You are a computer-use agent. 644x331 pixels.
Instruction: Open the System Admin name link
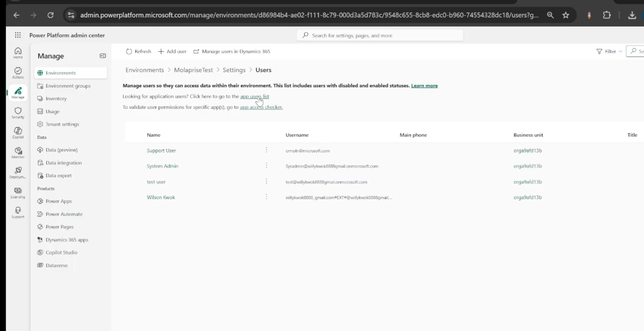point(163,166)
